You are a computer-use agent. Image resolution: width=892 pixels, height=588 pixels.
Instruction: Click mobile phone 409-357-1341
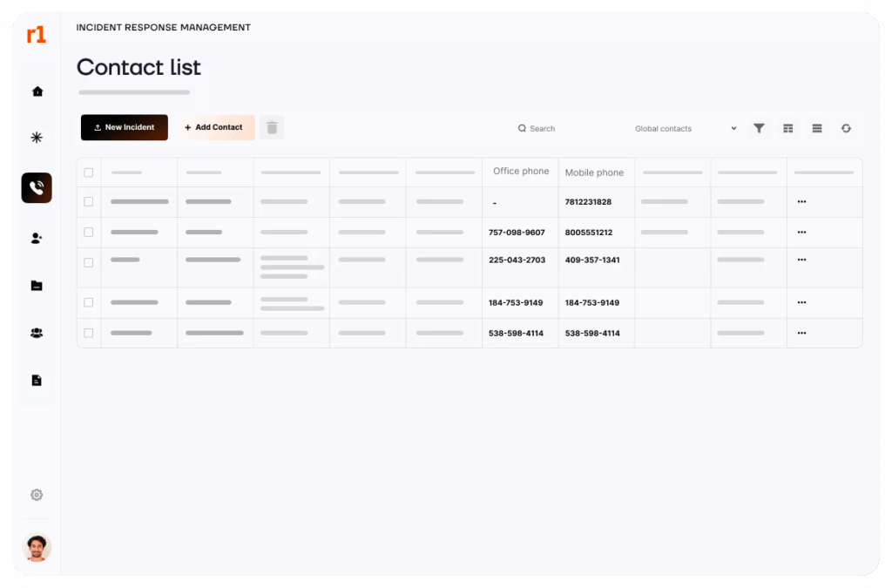pyautogui.click(x=592, y=260)
